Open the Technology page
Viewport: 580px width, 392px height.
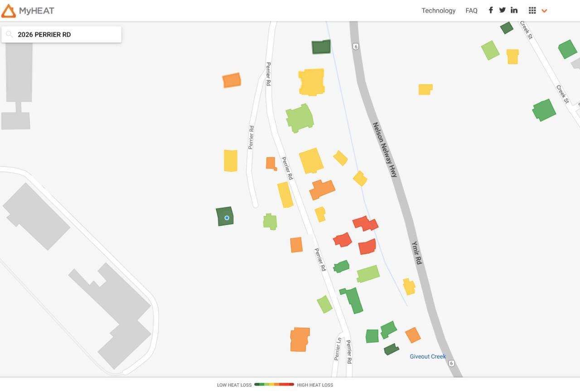pos(438,10)
